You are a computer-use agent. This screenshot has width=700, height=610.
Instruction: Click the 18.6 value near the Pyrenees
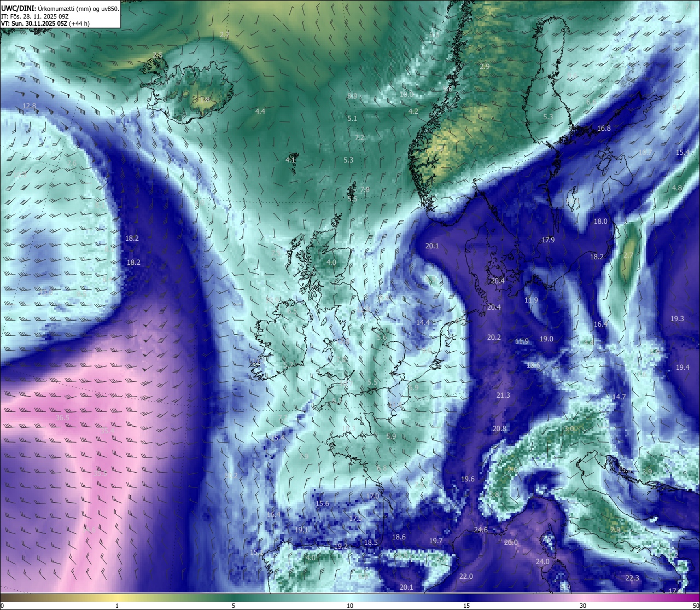click(x=399, y=537)
